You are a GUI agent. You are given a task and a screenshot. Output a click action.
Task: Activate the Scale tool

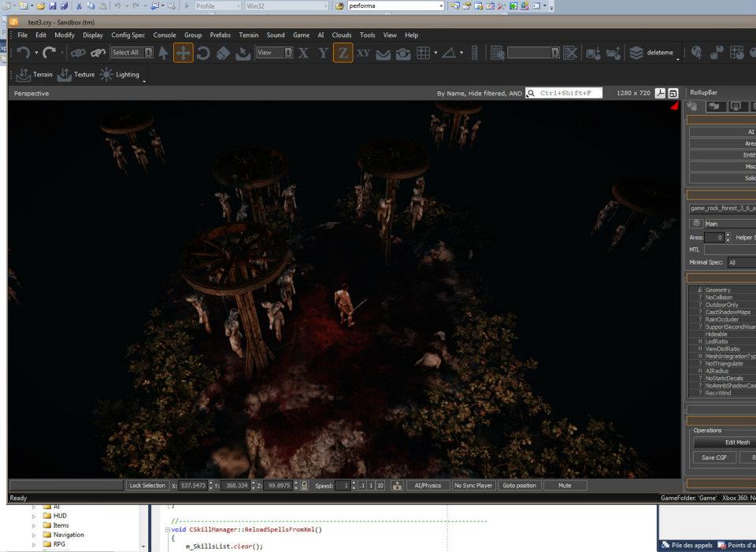tap(222, 53)
